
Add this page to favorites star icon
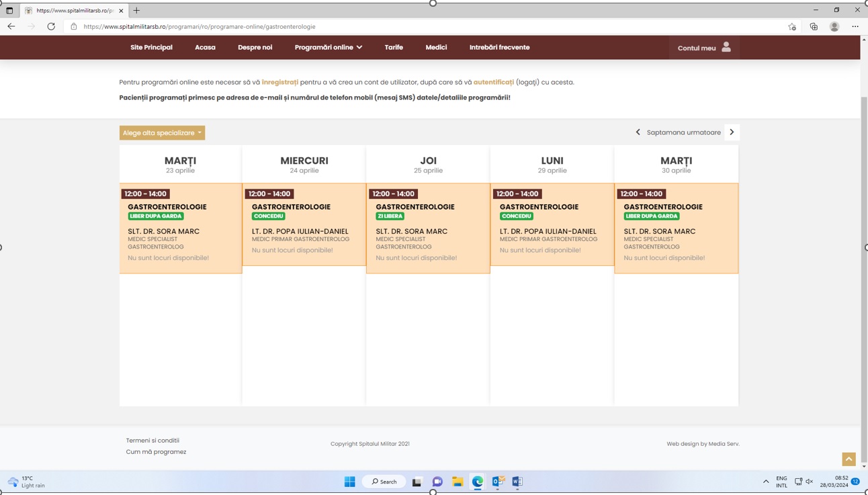pyautogui.click(x=792, y=27)
